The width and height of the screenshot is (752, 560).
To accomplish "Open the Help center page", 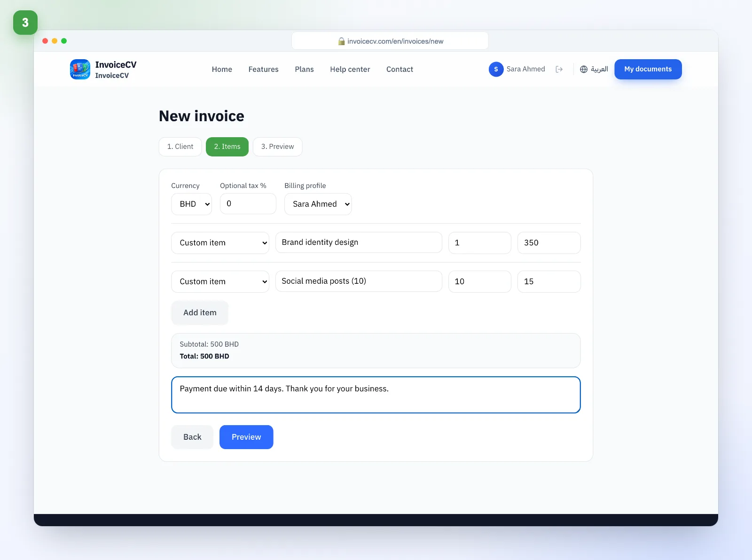I will 350,69.
